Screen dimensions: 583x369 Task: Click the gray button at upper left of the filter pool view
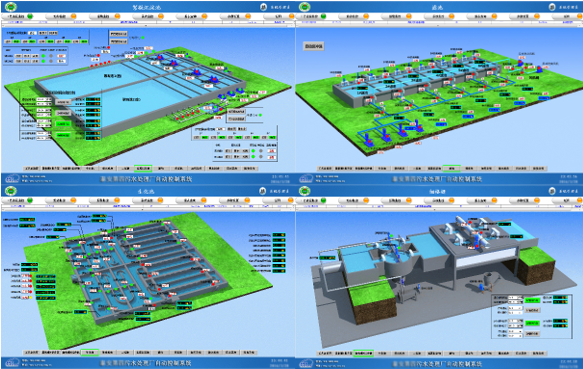[314, 46]
